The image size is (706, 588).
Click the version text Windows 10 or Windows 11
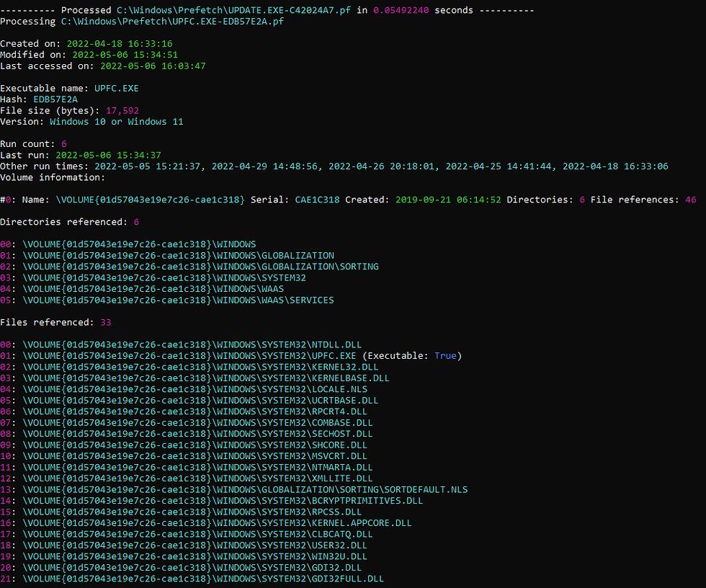pos(116,122)
